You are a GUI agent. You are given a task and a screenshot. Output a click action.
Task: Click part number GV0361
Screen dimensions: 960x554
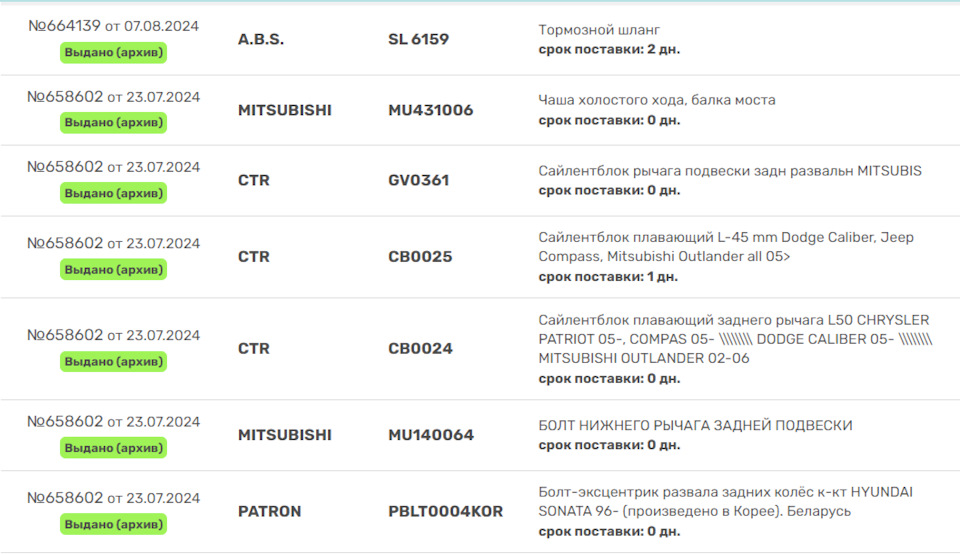418,180
